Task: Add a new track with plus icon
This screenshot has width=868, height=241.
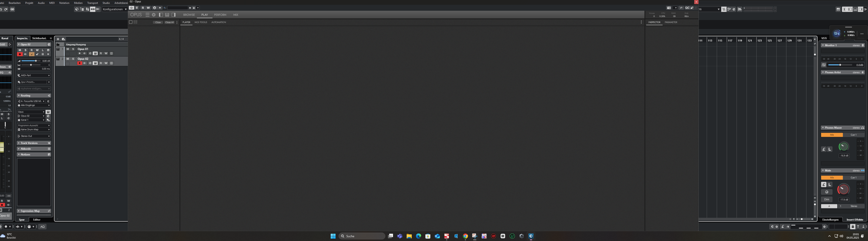Action: 58,39
